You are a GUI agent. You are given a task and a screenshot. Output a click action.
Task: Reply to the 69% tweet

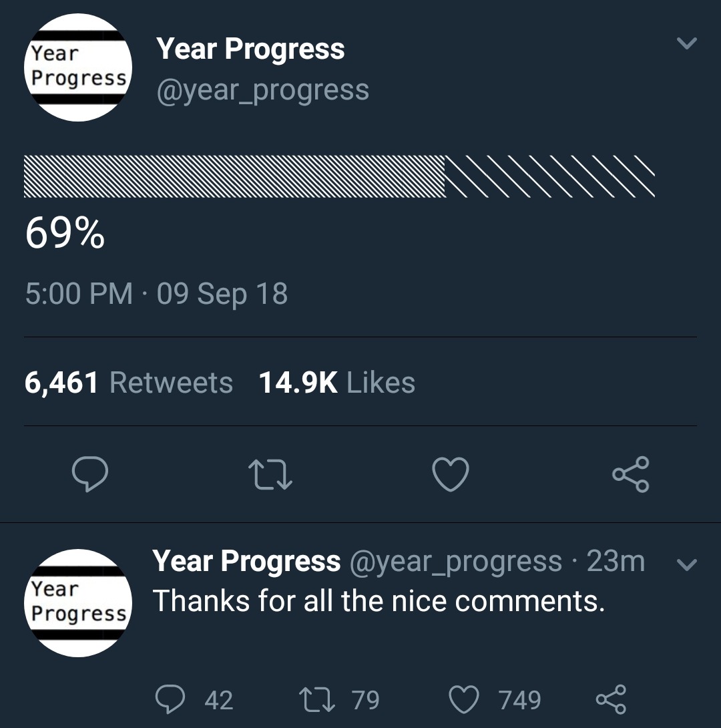click(x=90, y=474)
